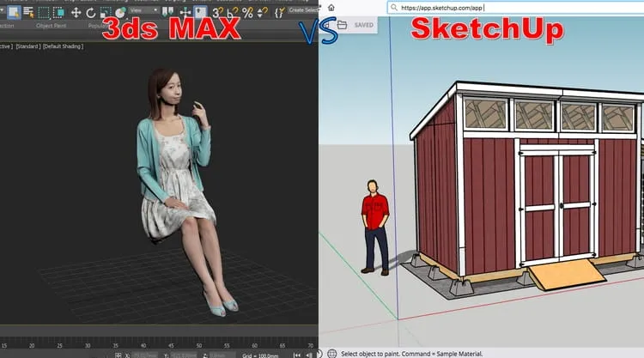
Task: Click the globe icon in SketchUp status bar
Action: [x=332, y=354]
